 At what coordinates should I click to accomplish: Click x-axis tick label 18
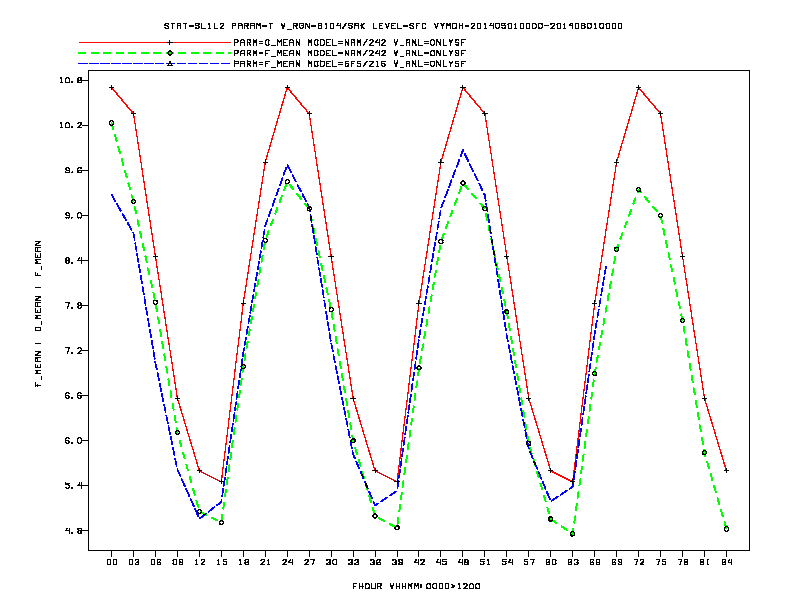pos(243,562)
